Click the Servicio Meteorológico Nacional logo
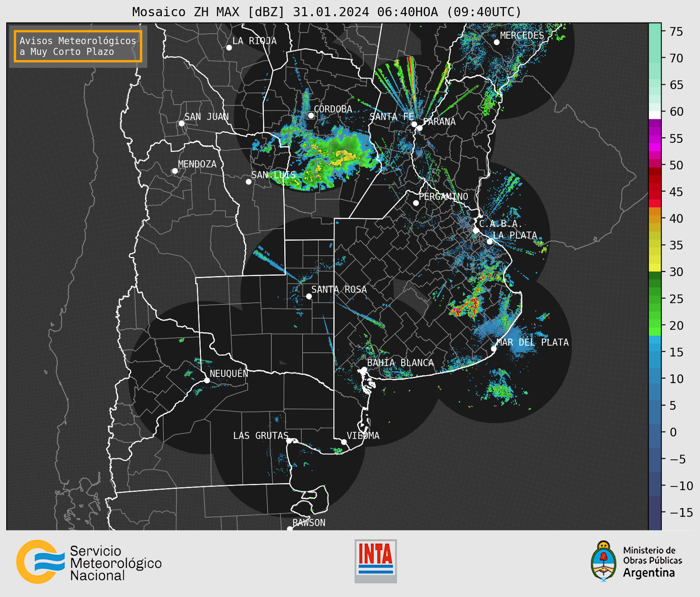The image size is (700, 597). coord(89,562)
